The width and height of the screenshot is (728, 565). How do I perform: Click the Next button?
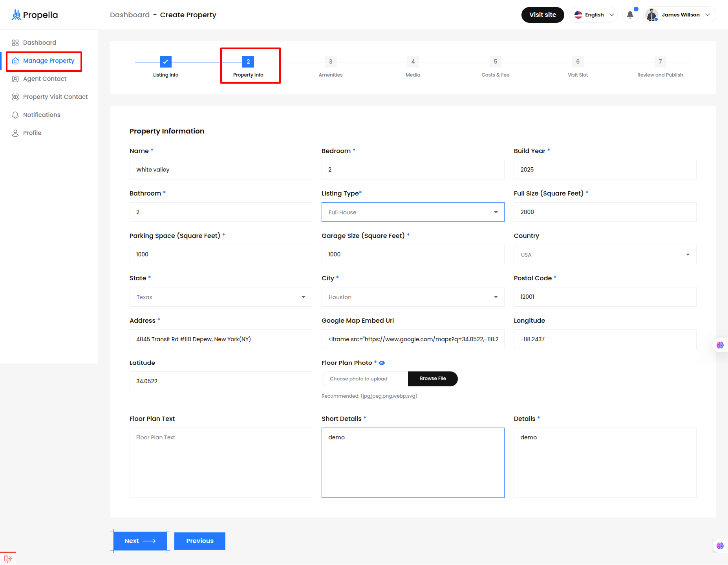point(140,541)
